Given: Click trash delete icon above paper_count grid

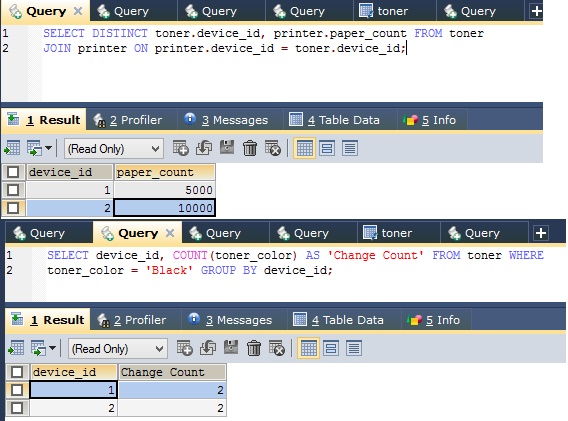Looking at the screenshot, I should pyautogui.click(x=250, y=148).
